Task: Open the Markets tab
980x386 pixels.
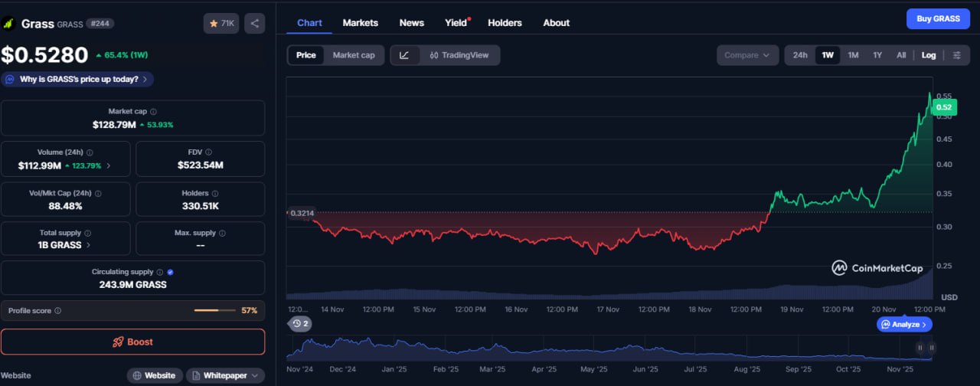Action: click(360, 23)
